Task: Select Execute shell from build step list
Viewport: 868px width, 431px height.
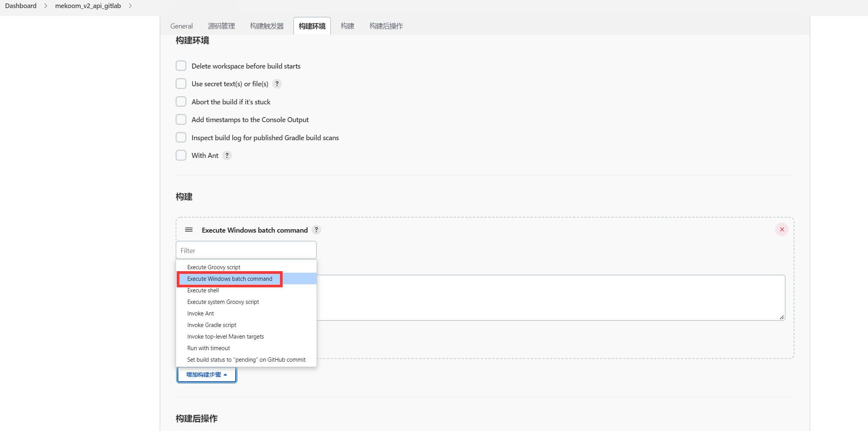Action: 203,290
